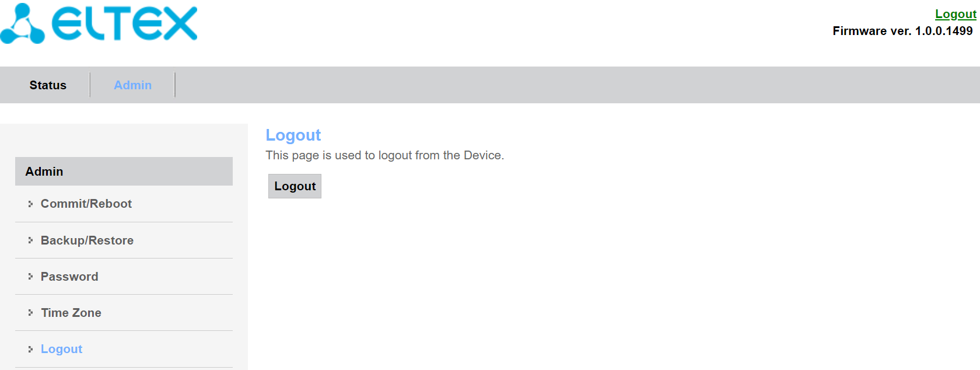Screen dimensions: 980x370
Task: Click the arrow bullet beside Time Zone
Action: (30, 313)
